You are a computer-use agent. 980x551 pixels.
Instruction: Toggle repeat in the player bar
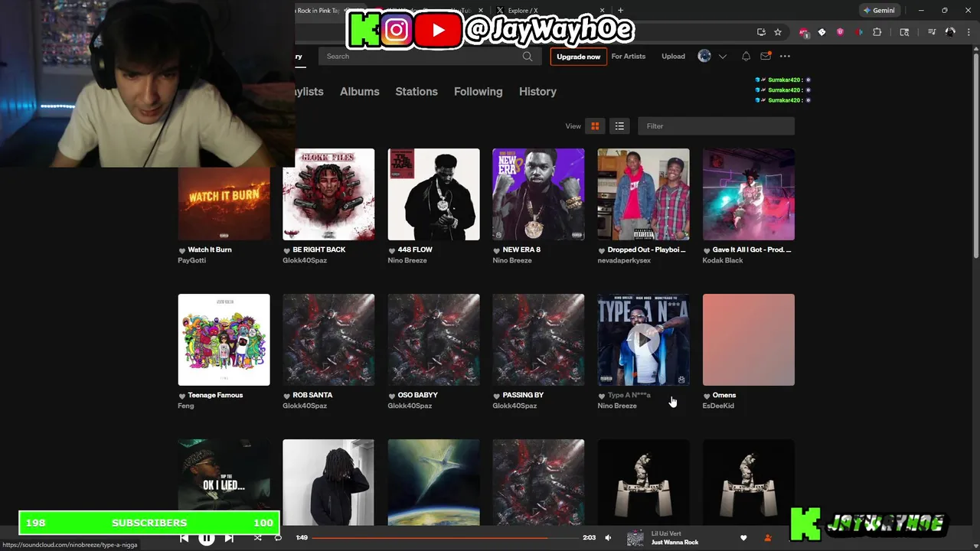point(278,538)
